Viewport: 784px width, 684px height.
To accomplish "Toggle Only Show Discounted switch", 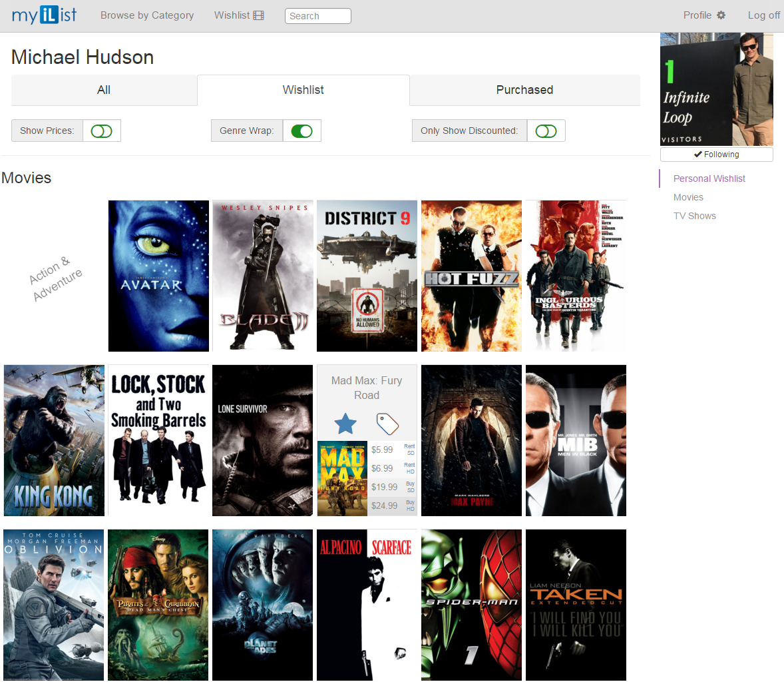I will 546,131.
